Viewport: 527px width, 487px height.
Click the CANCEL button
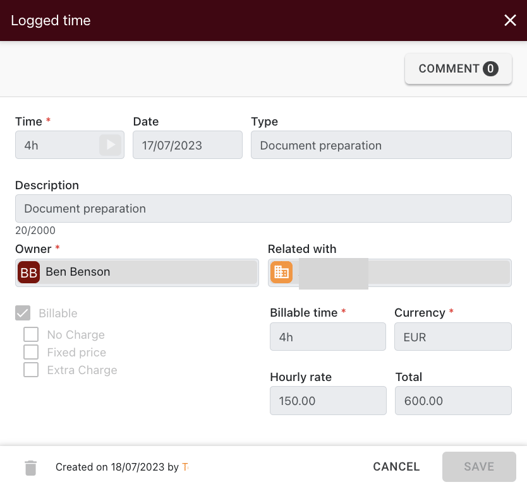pos(396,466)
